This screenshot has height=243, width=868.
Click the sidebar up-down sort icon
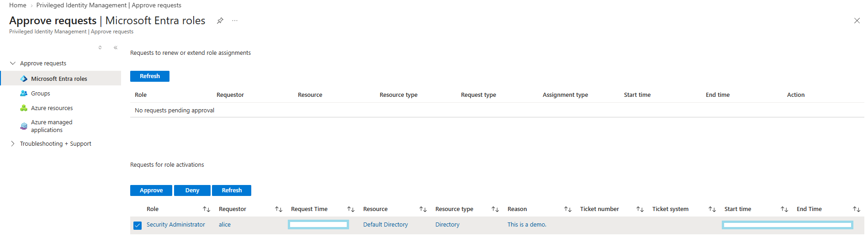click(x=100, y=48)
